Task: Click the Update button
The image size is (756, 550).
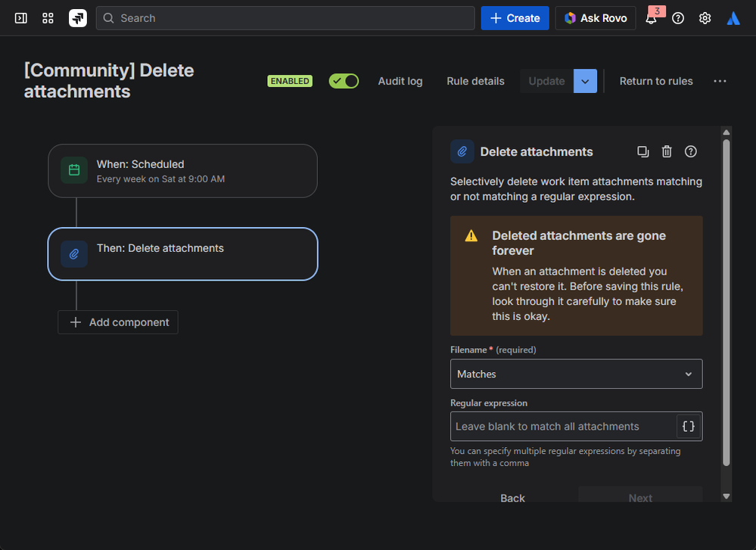Action: click(546, 81)
